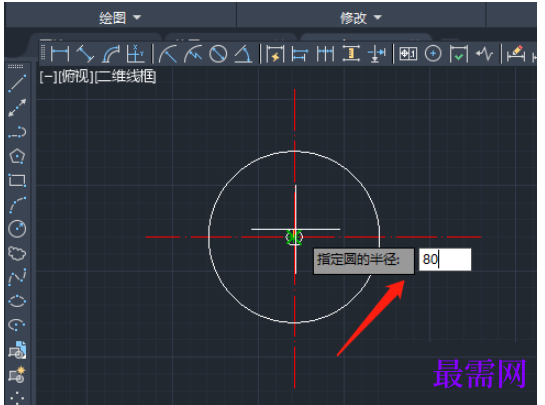This screenshot has width=545, height=405.
Task: Open the [-] viewport controls menu
Action: (48, 76)
